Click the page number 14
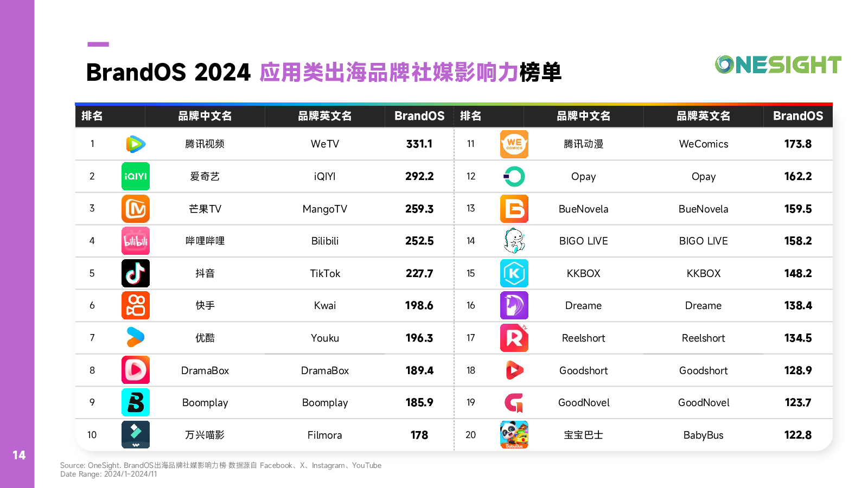868x488 pixels. click(x=19, y=455)
